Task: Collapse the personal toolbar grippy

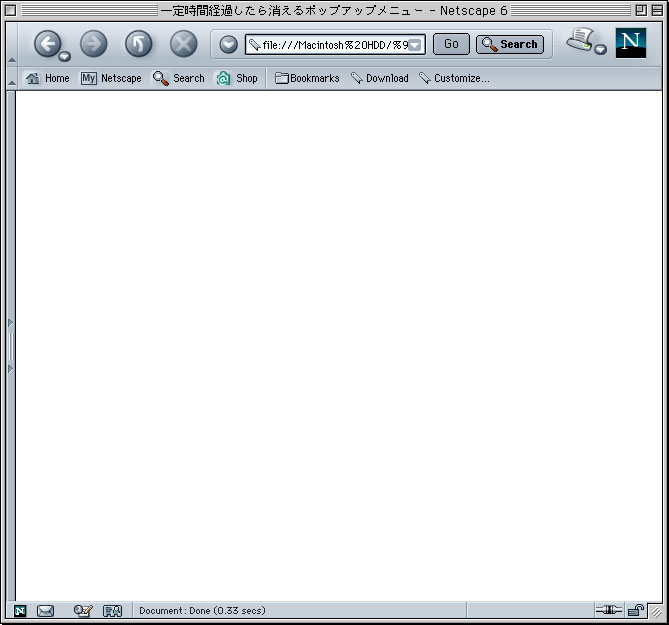Action: click(x=12, y=78)
